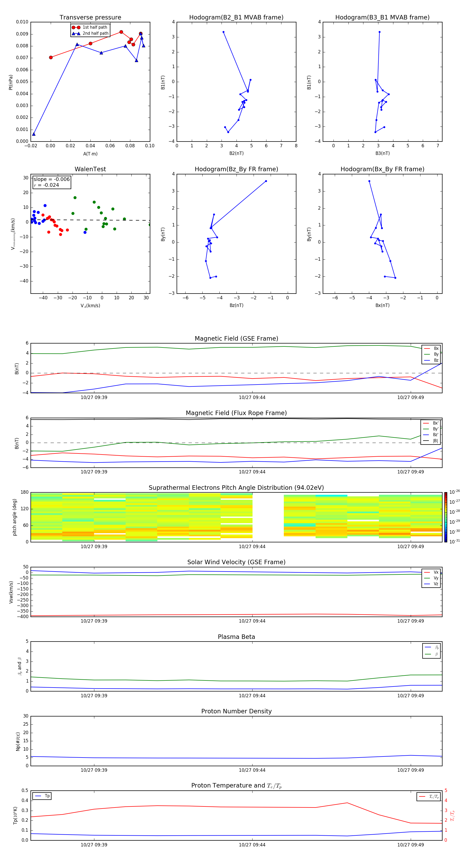Select the "r = -0.024" annotation

[47, 185]
